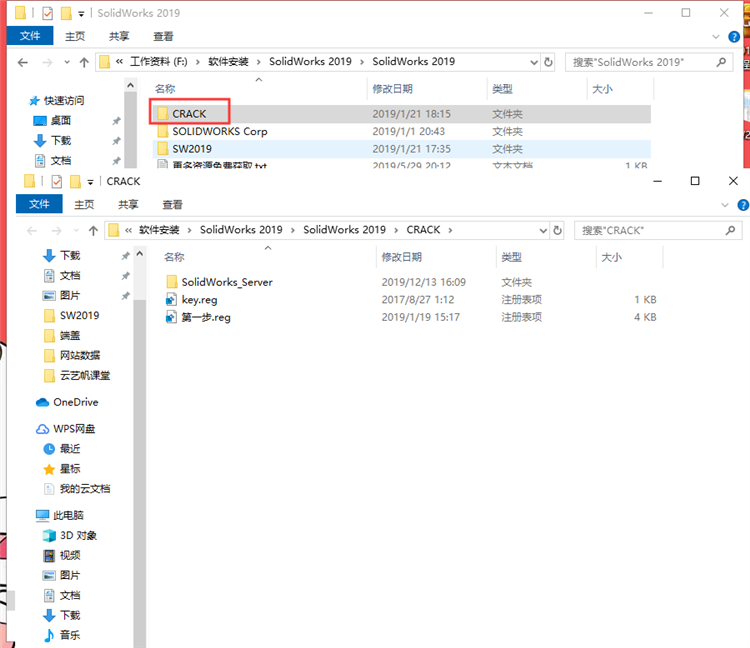750x648 pixels.
Task: Focus search box in SolidWorks 2019 window
Action: coord(649,62)
